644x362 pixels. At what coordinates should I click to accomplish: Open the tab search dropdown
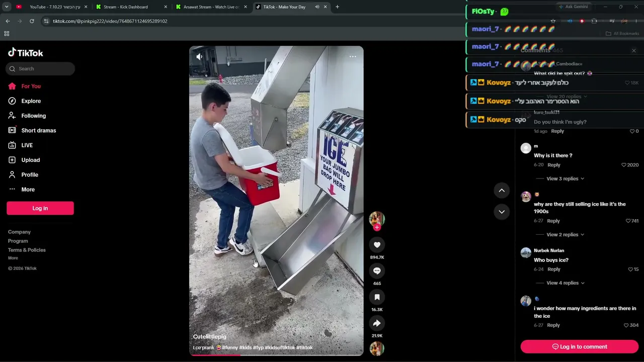tap(7, 7)
